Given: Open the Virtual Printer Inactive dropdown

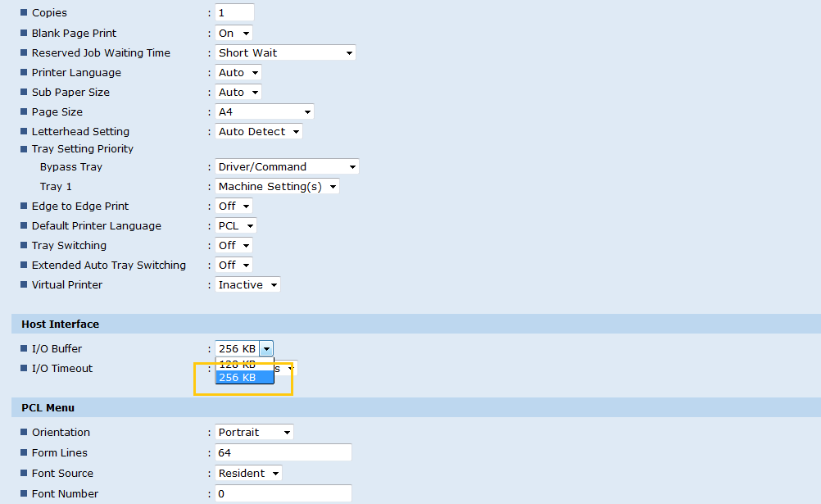Looking at the screenshot, I should pos(247,285).
